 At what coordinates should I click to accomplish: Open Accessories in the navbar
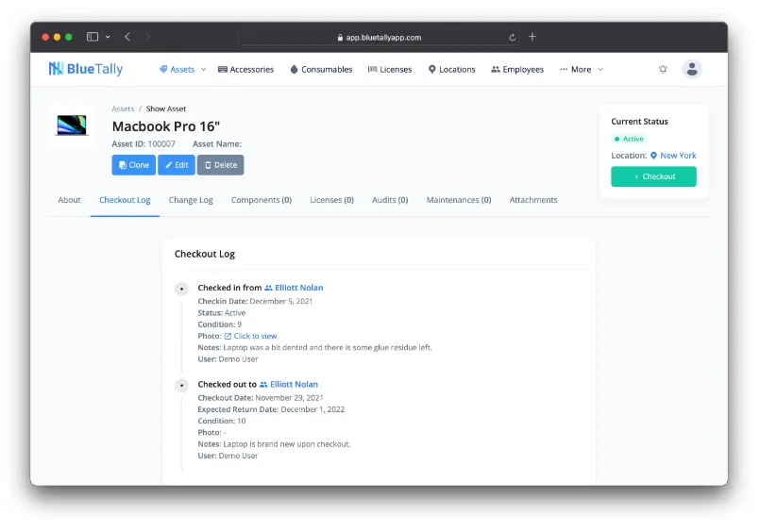click(x=245, y=69)
